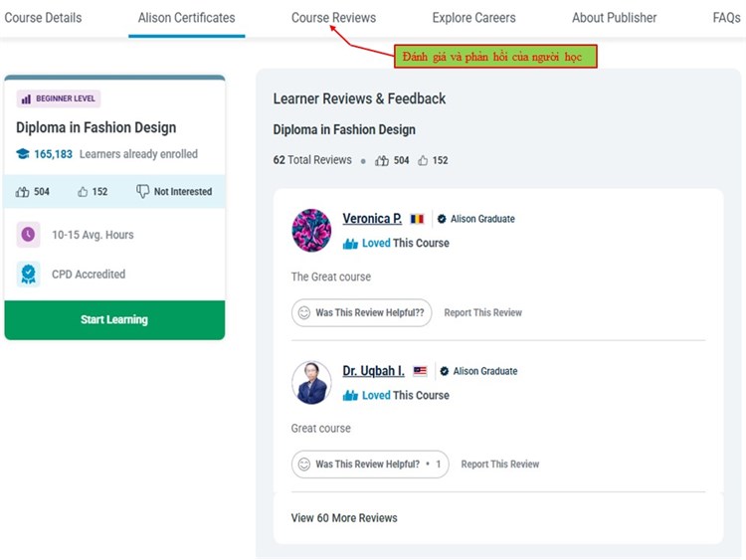
Task: Report Veronica P.'s review
Action: click(x=482, y=312)
